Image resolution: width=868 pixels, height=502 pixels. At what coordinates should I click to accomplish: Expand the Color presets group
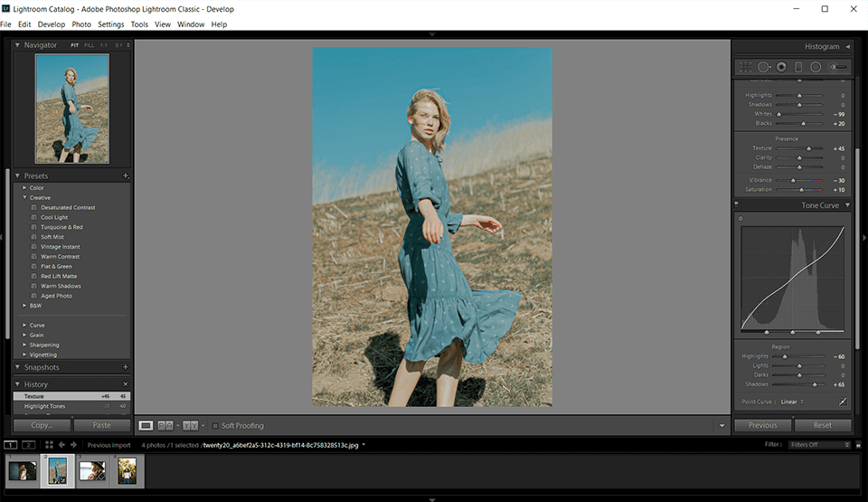coord(25,188)
